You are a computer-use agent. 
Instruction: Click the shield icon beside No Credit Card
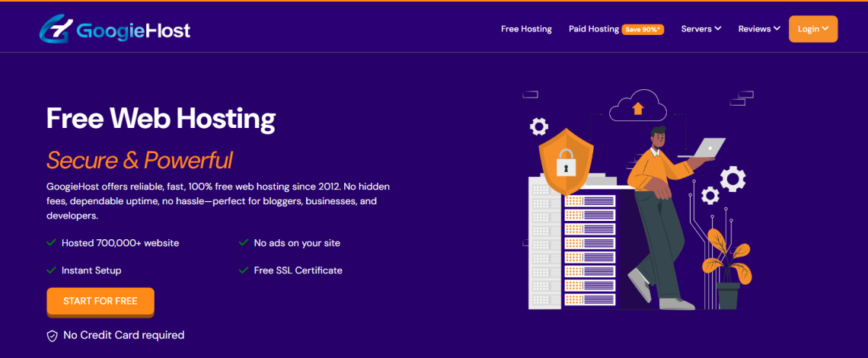(52, 336)
